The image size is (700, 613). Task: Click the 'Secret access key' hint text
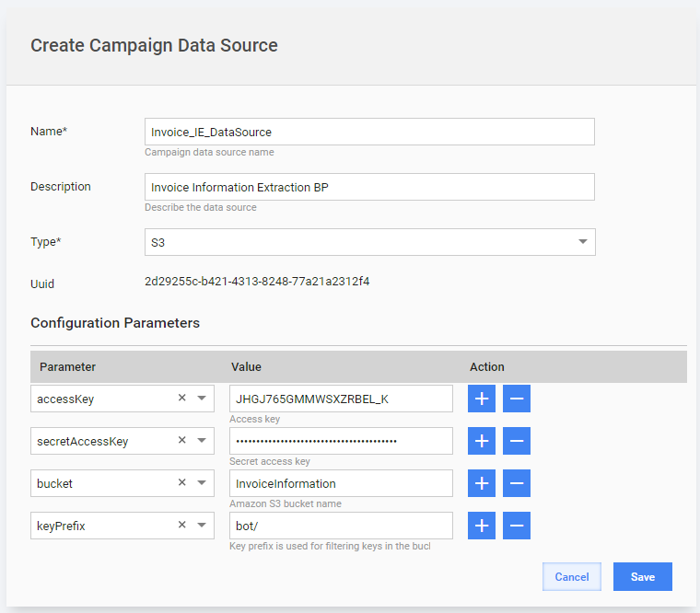point(270,461)
